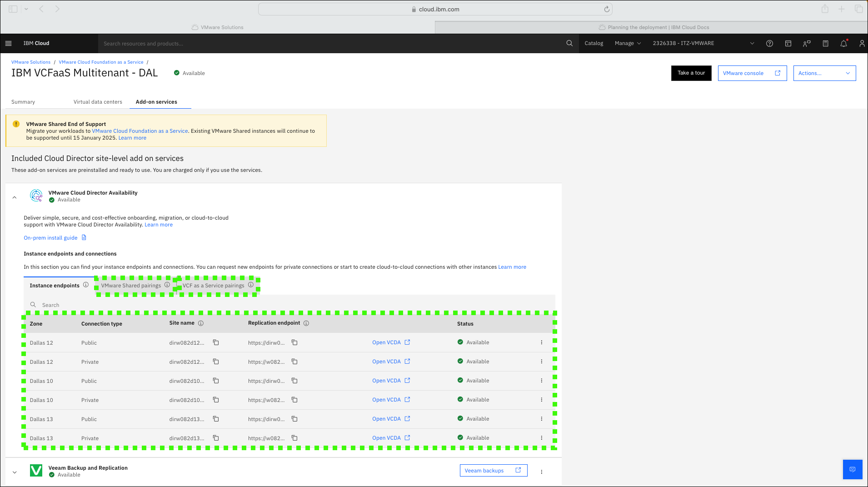868x487 pixels.
Task: Copy replication endpoint for Dallas 12 Public row
Action: click(x=294, y=342)
